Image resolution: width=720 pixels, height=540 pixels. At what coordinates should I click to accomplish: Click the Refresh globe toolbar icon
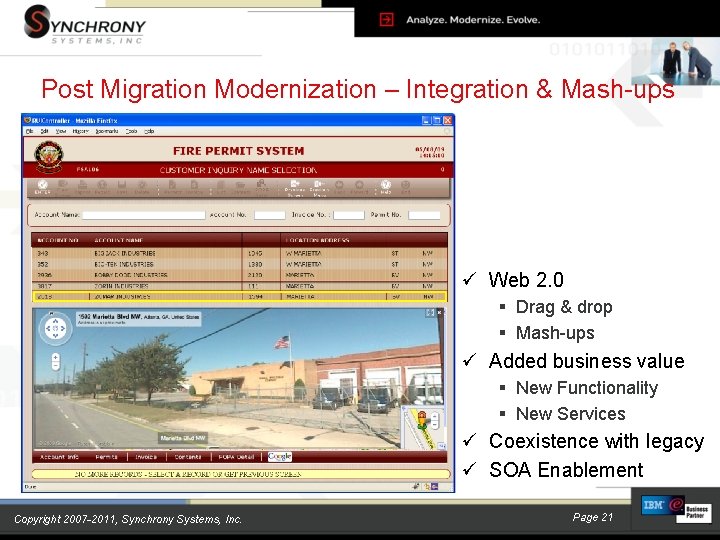coord(102,187)
